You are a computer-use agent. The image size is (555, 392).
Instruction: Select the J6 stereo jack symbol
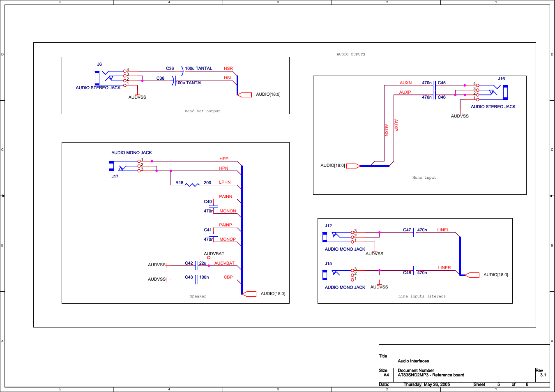[111, 78]
